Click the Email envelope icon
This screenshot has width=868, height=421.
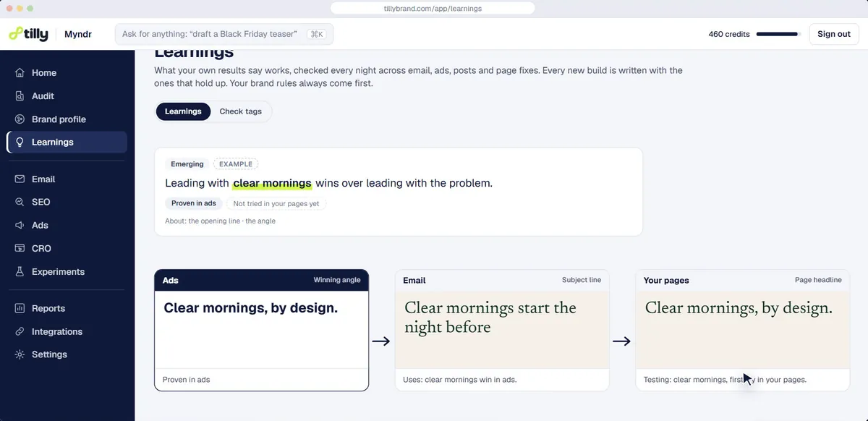[20, 179]
